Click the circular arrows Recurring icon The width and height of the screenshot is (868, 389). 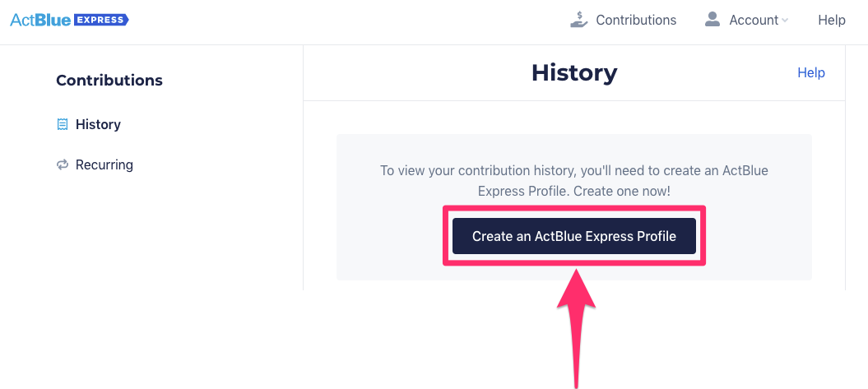click(63, 165)
